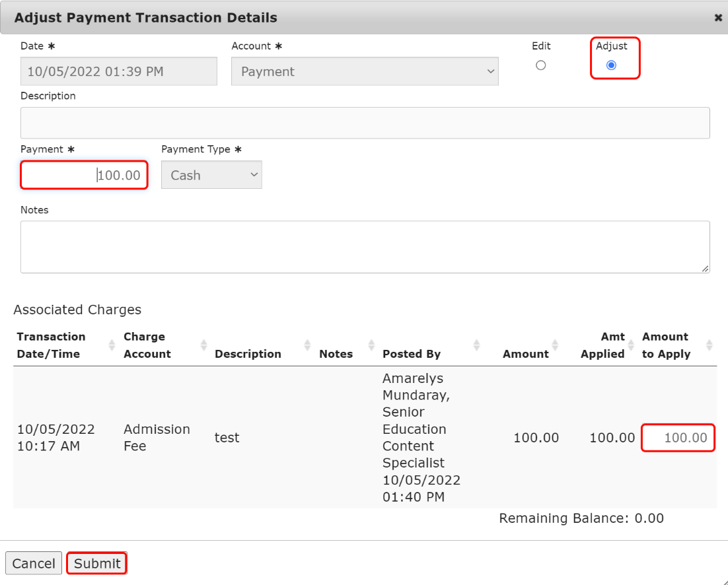The image size is (728, 585).
Task: Close the Adjust Payment dialog
Action: tap(718, 18)
